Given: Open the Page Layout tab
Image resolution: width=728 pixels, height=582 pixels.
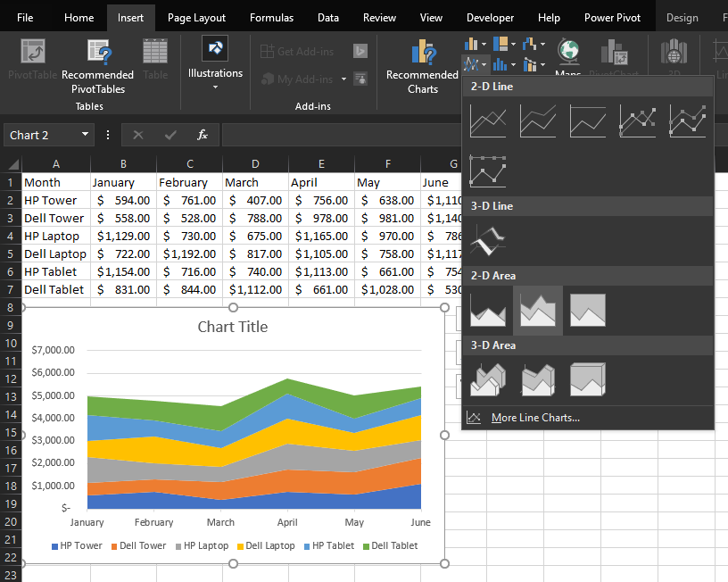Looking at the screenshot, I should coord(196,18).
